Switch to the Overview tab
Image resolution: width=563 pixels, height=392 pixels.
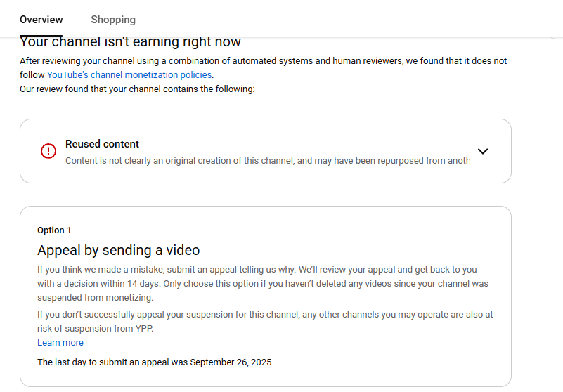[41, 20]
